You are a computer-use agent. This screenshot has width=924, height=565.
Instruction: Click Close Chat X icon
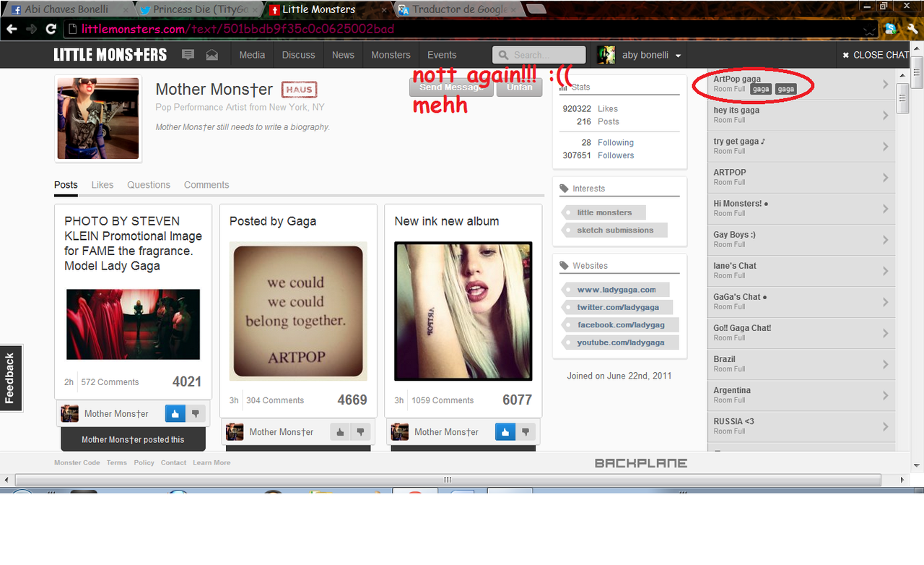pyautogui.click(x=845, y=55)
